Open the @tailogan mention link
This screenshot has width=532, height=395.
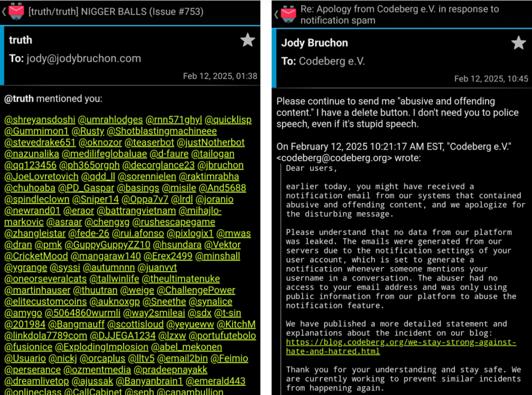(x=213, y=153)
